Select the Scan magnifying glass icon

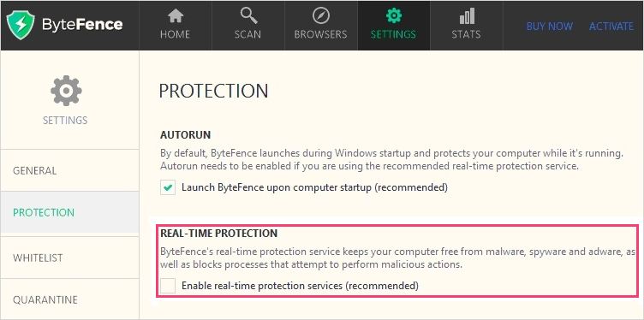pos(248,16)
